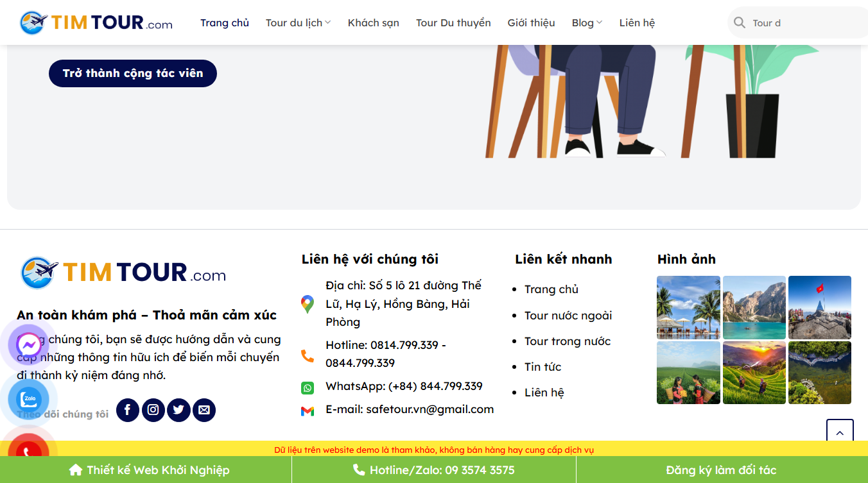This screenshot has width=868, height=483.
Task: Expand the Blog dropdown menu
Action: coord(586,22)
